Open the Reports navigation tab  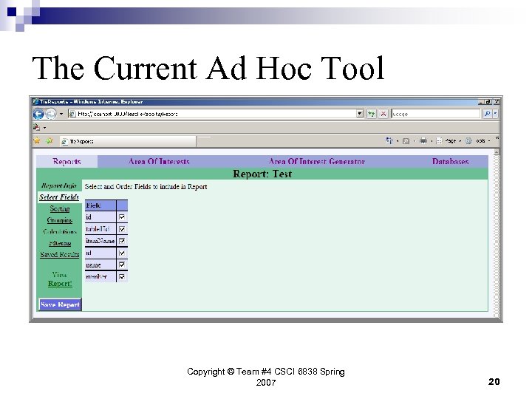click(x=66, y=162)
